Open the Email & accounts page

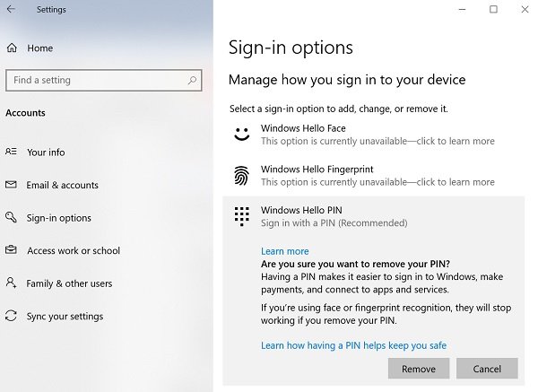pyautogui.click(x=63, y=185)
